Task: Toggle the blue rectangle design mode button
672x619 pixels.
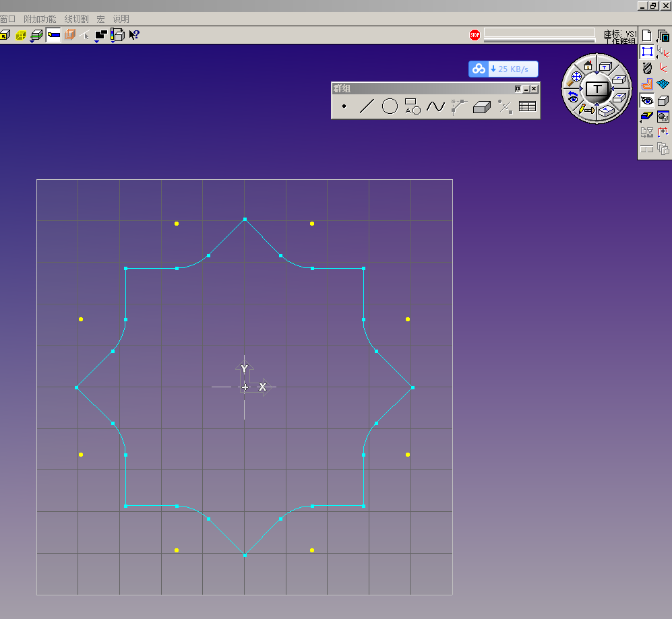Action: coord(647,52)
